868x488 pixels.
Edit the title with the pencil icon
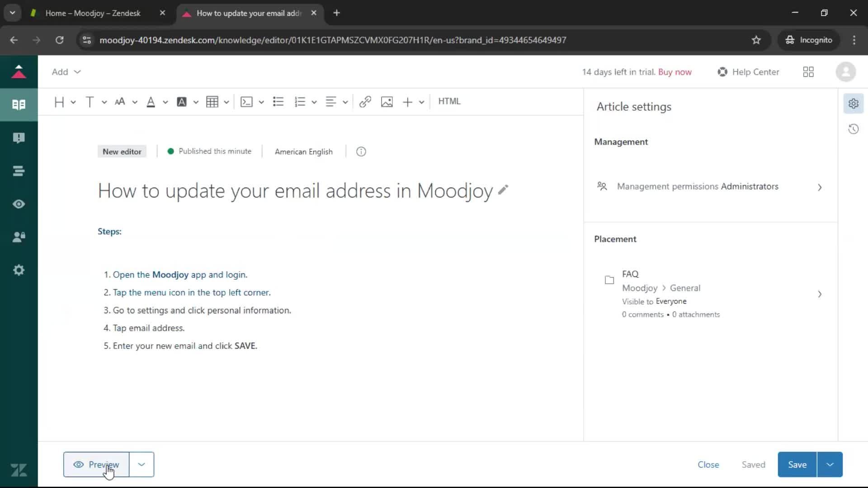[x=503, y=190]
